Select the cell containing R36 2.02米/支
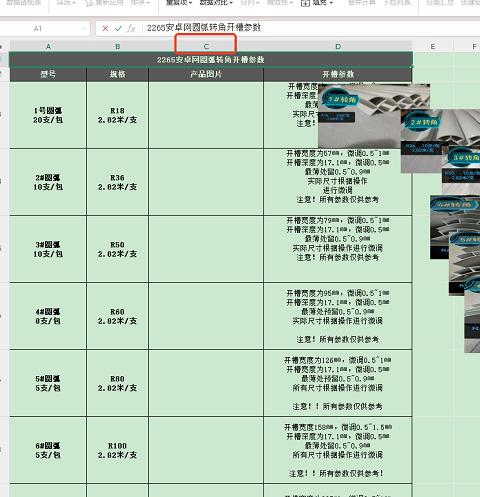 pos(117,182)
